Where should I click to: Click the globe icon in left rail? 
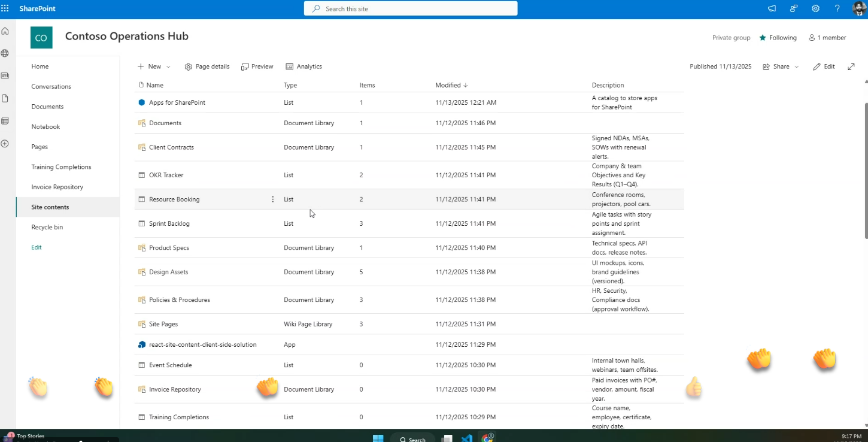(x=5, y=53)
